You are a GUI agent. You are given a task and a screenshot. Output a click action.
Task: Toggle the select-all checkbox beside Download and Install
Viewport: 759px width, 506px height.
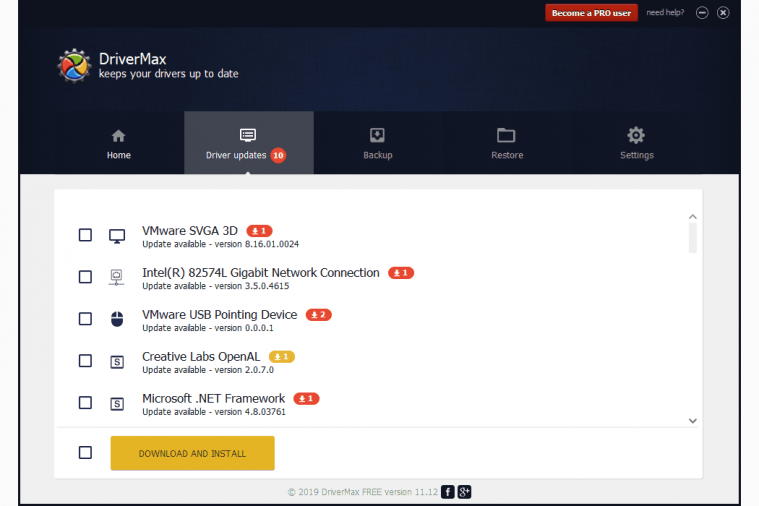[x=85, y=452]
